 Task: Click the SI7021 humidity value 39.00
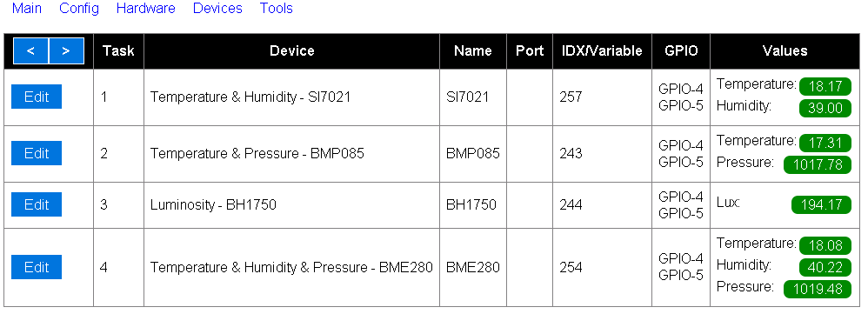[825, 108]
